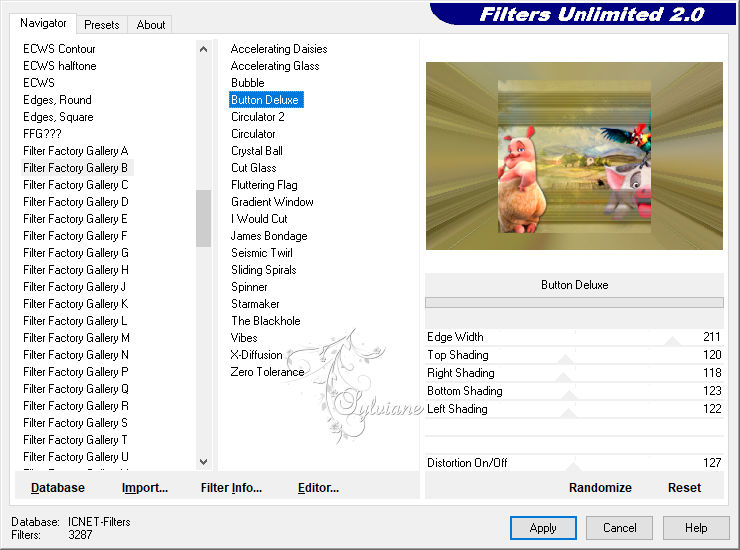
Task: Reset the filter settings
Action: tap(684, 488)
